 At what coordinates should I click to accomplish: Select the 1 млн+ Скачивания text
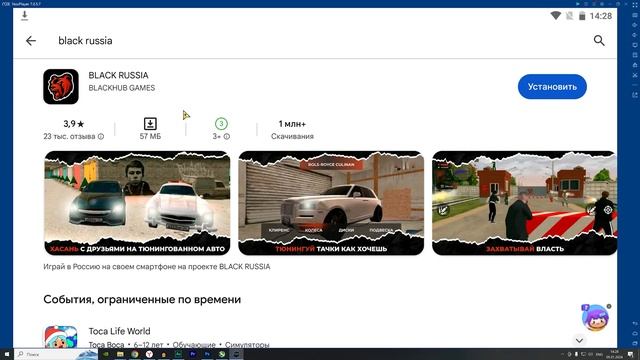(292, 130)
